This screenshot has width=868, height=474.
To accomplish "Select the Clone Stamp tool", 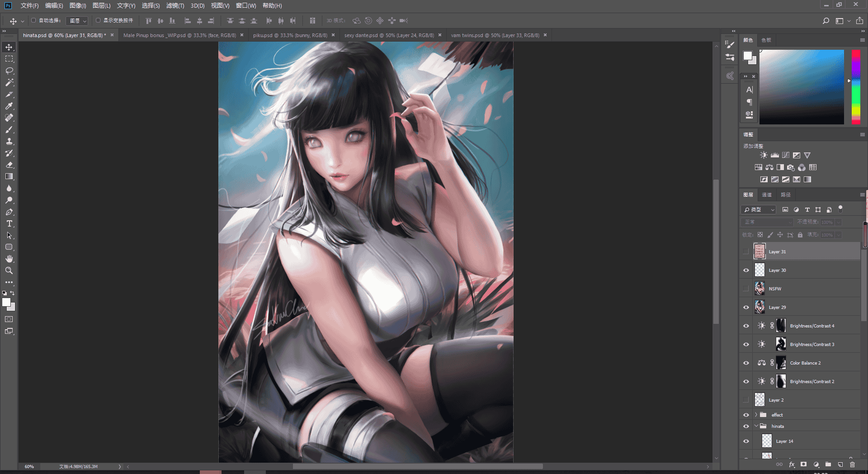I will pyautogui.click(x=9, y=142).
